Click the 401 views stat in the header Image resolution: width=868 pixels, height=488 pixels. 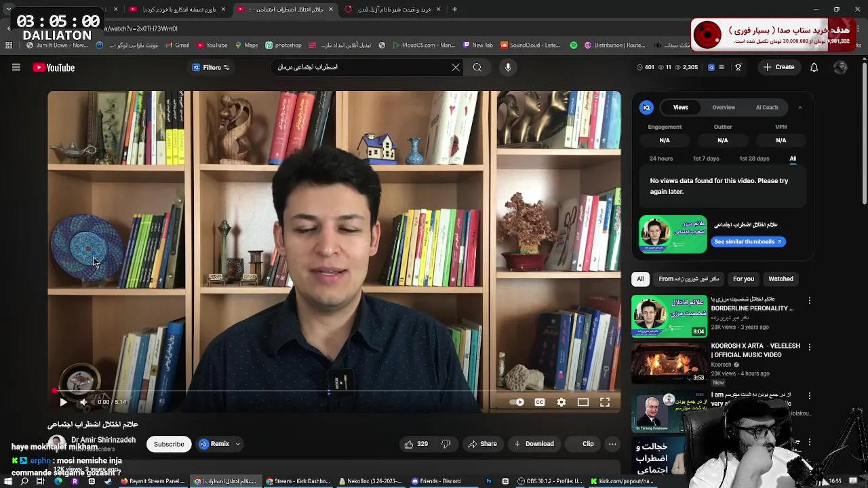click(645, 67)
